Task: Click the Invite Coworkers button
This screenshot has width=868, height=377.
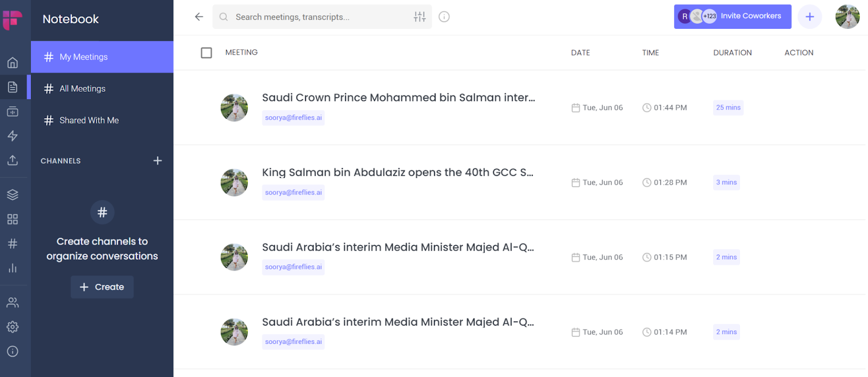Action: coord(751,16)
